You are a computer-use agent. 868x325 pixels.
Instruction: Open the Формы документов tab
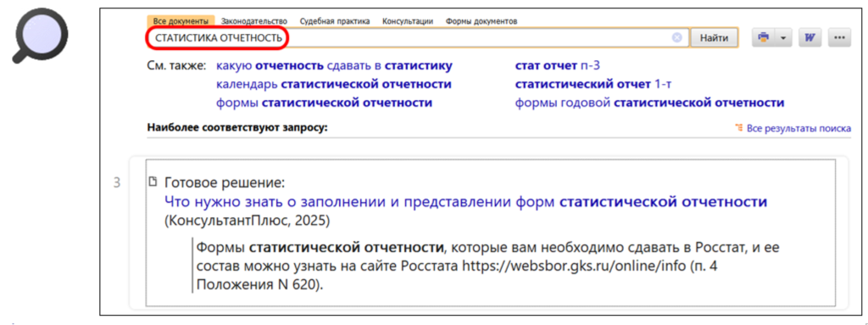[481, 21]
